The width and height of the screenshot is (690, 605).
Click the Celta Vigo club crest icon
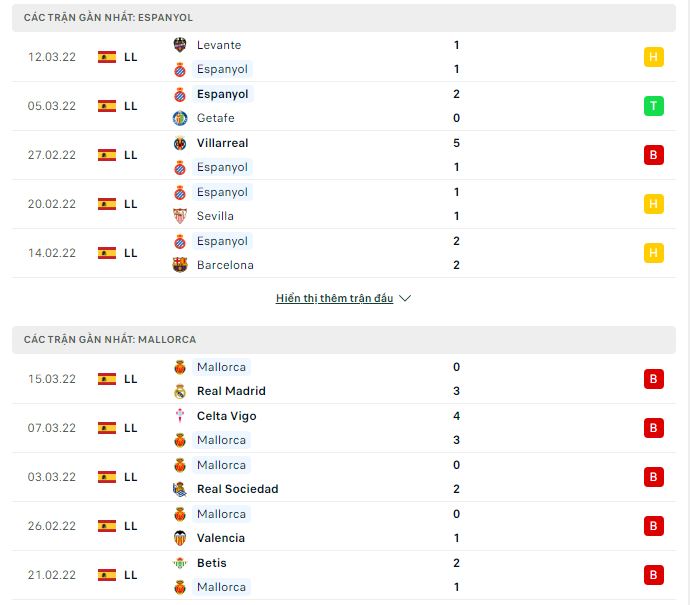[x=180, y=416]
